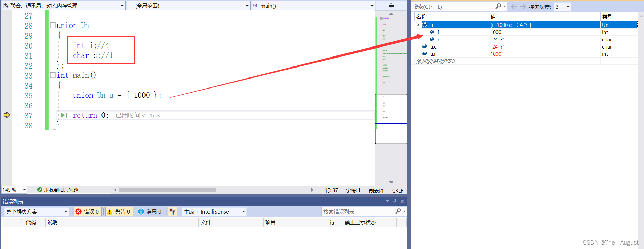Open the watch search options arrow
The height and width of the screenshot is (249, 644).
click(505, 7)
